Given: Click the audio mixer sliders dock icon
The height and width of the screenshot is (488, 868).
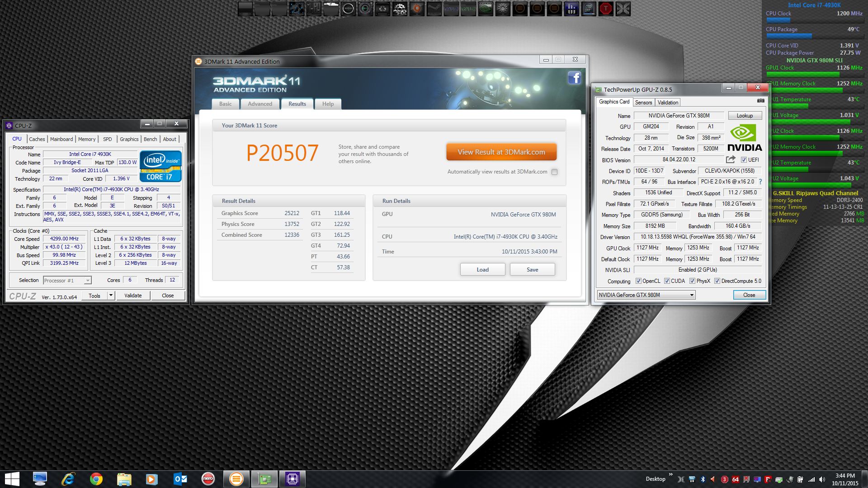Looking at the screenshot, I should (314, 8).
